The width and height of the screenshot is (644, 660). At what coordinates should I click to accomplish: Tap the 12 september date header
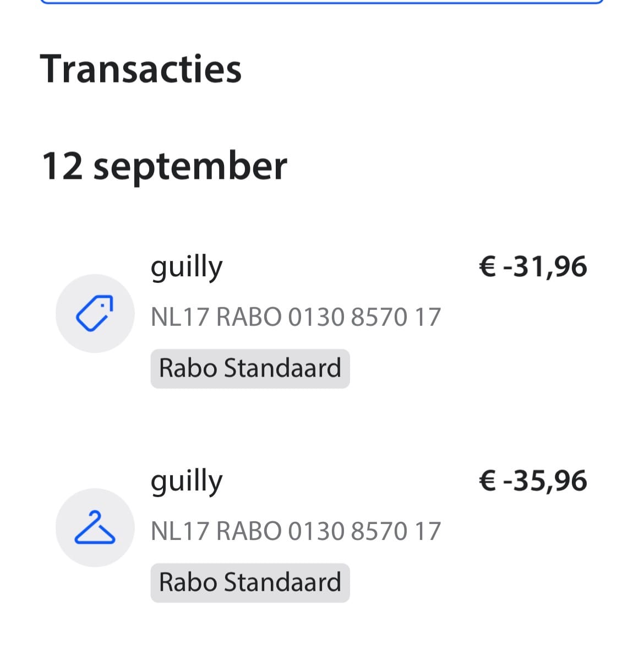[164, 166]
